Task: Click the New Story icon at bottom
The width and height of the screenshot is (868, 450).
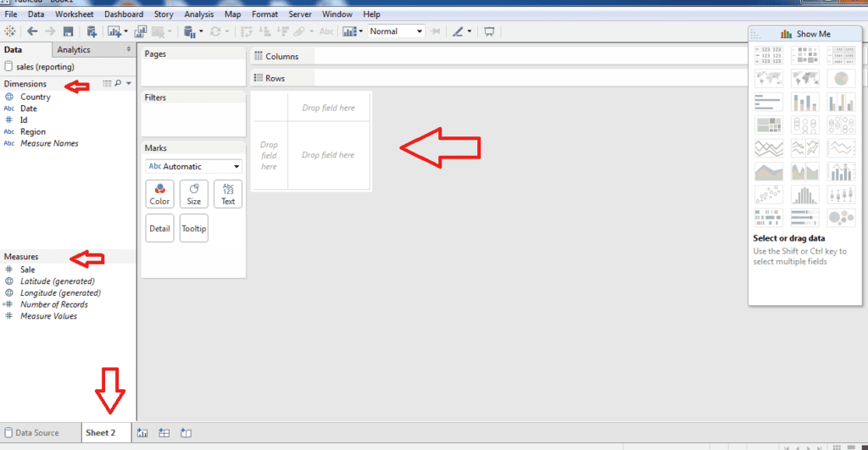Action: pos(186,433)
